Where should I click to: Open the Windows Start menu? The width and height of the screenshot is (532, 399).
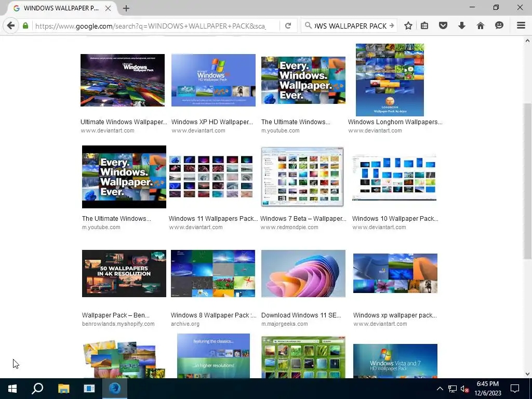pyautogui.click(x=12, y=389)
